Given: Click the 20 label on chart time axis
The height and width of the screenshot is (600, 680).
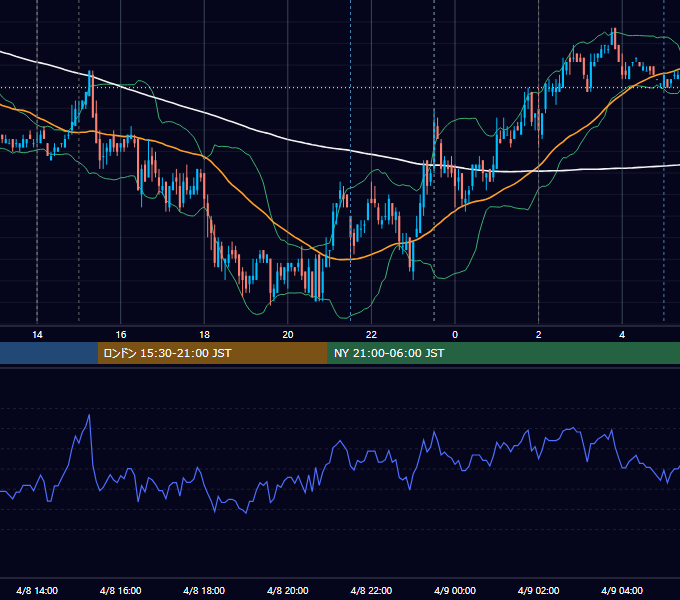Looking at the screenshot, I should (x=288, y=335).
